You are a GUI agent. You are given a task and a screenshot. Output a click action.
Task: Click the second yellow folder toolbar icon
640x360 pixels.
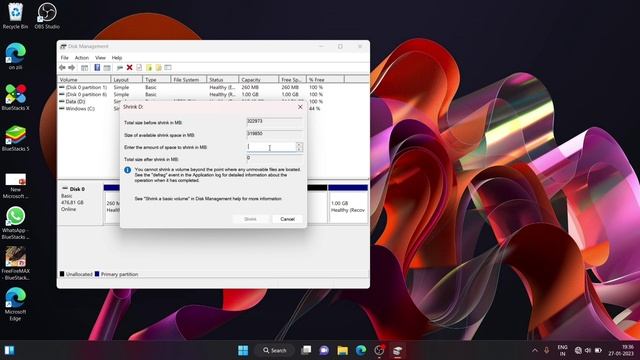(158, 68)
